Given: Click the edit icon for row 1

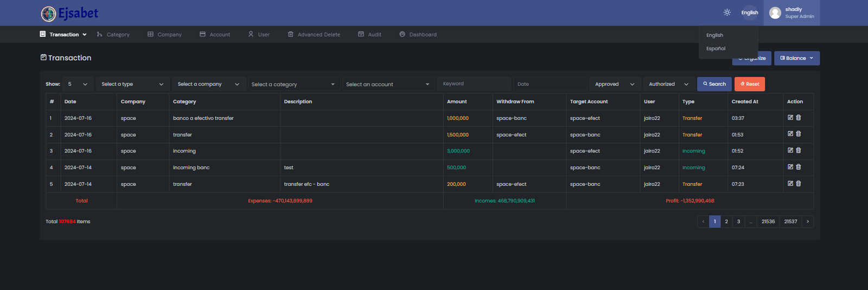Looking at the screenshot, I should pyautogui.click(x=790, y=118).
